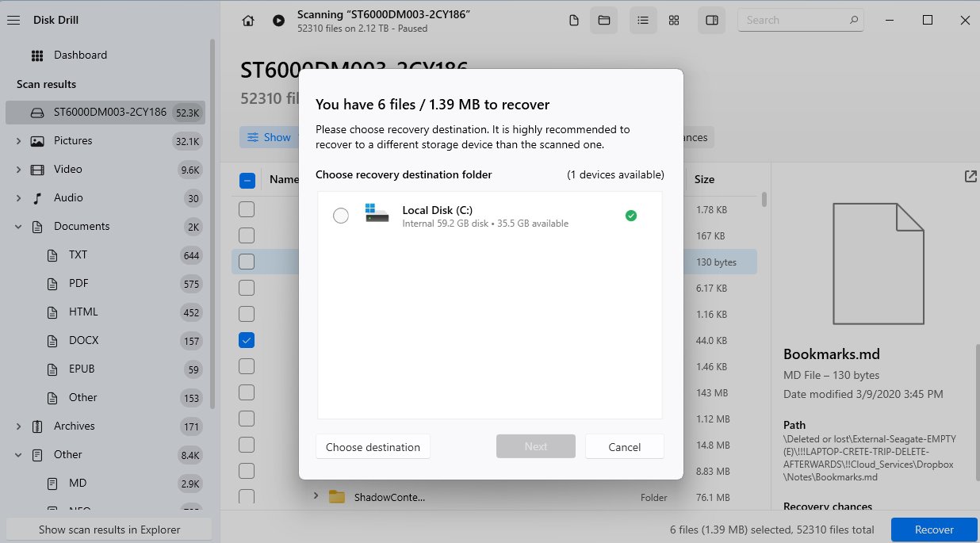The width and height of the screenshot is (980, 543).
Task: Check the box for the 143 MB row
Action: 247,392
